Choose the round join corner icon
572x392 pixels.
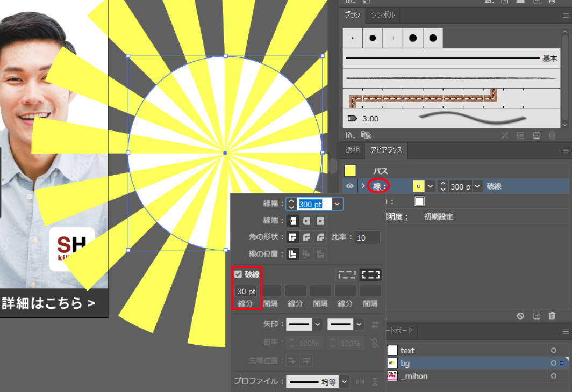(306, 237)
